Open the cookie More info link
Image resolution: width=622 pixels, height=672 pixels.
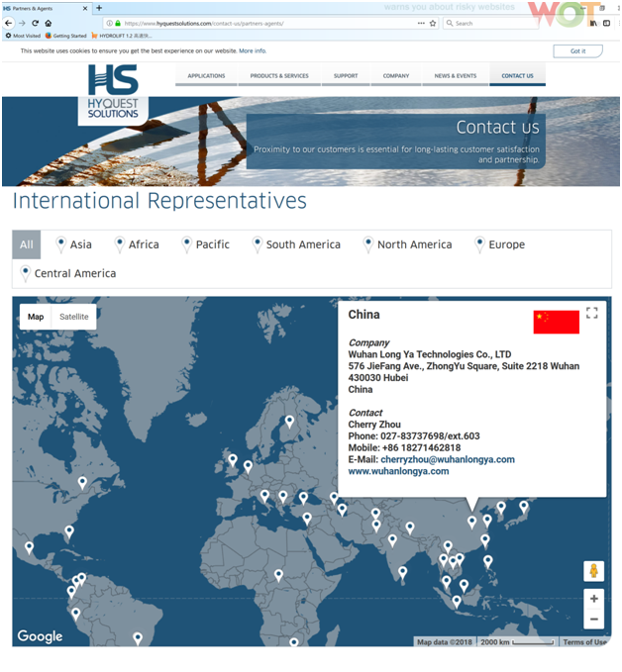[x=253, y=50]
